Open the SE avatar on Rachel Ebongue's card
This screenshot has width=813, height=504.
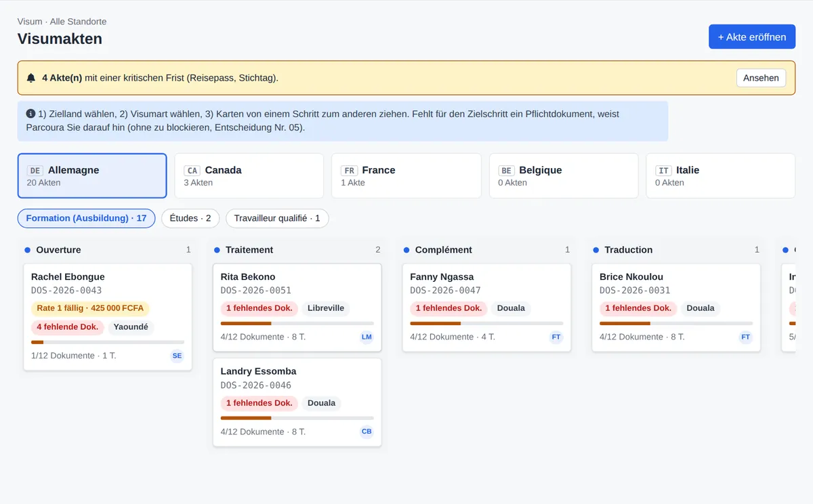point(177,356)
